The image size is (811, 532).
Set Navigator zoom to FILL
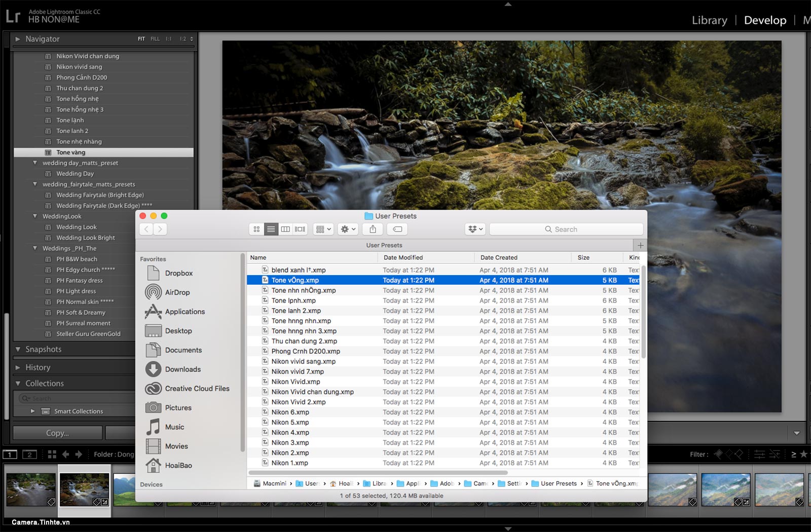(155, 39)
